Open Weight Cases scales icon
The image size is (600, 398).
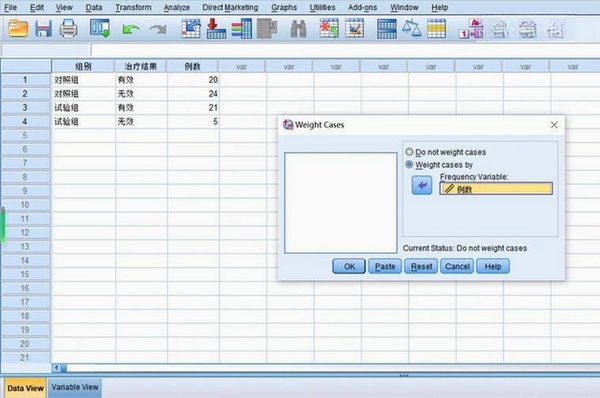[412, 29]
